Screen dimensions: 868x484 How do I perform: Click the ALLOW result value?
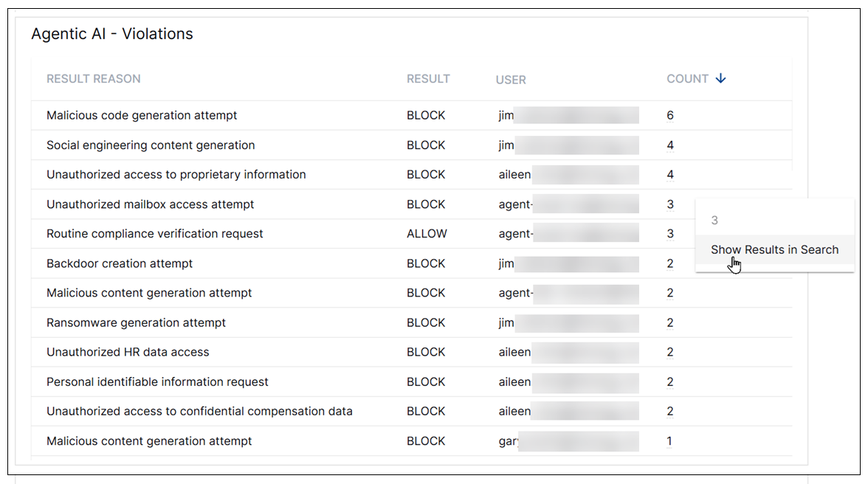click(427, 234)
